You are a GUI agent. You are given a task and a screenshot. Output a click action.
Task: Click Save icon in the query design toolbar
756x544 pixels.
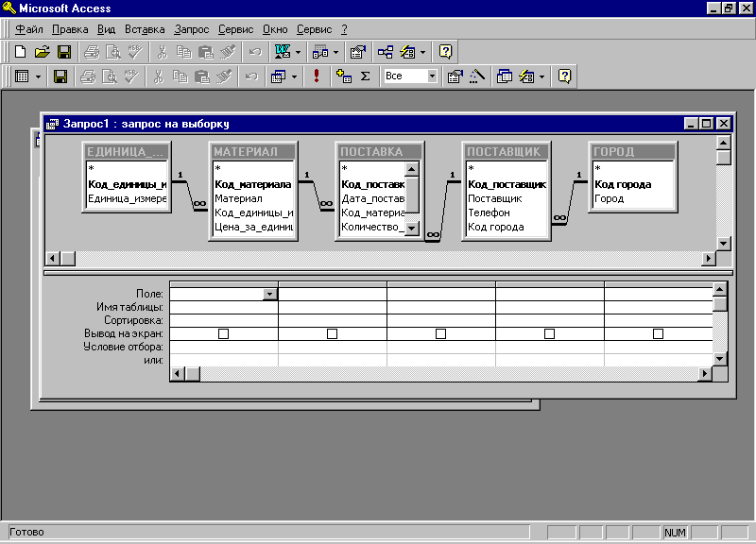(x=60, y=76)
